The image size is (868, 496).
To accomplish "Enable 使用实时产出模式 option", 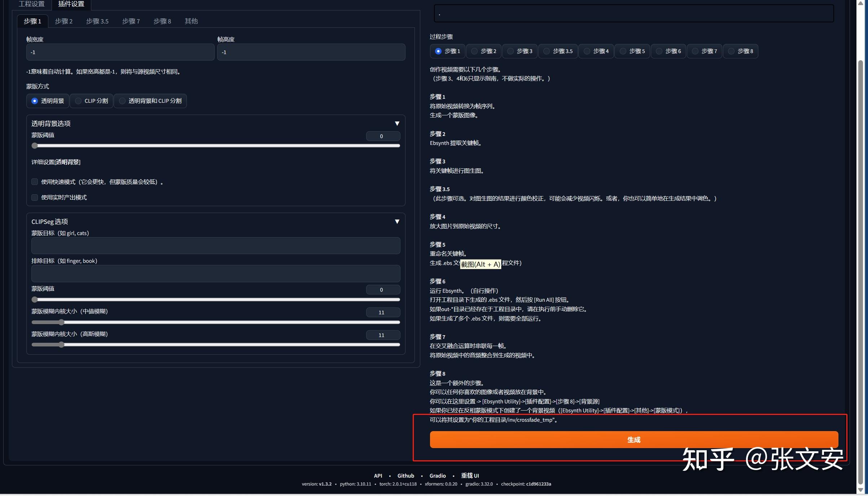I will tap(35, 198).
